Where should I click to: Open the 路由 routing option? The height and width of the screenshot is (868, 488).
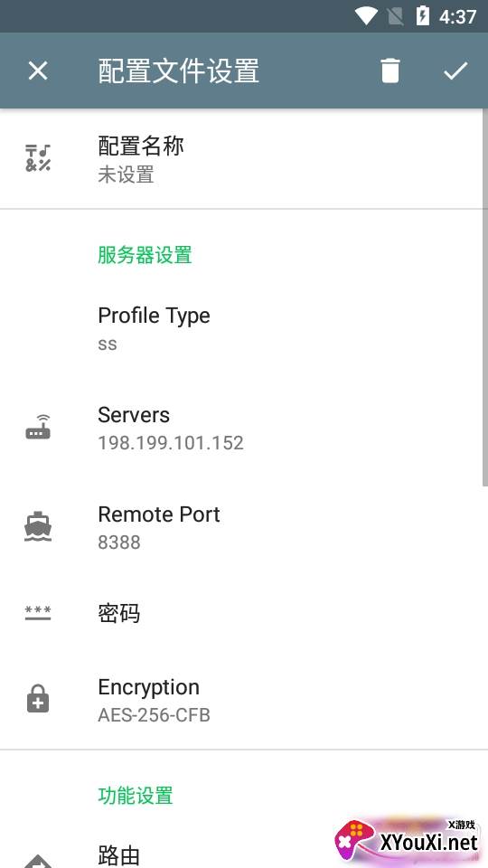[x=244, y=854]
